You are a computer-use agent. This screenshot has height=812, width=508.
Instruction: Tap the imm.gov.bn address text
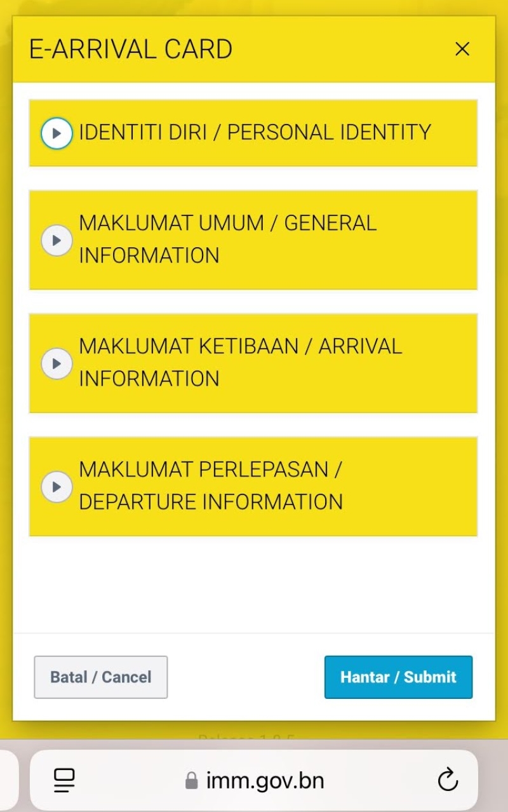point(265,780)
